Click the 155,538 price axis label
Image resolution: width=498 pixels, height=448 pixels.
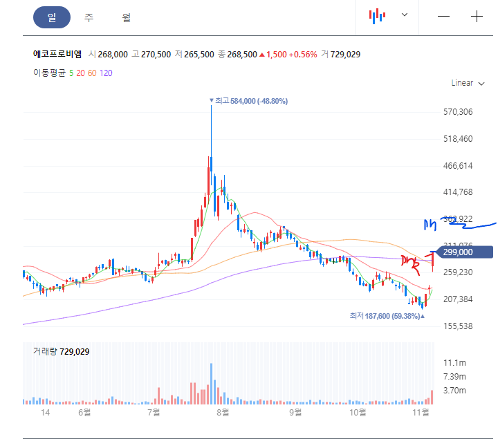(x=458, y=326)
